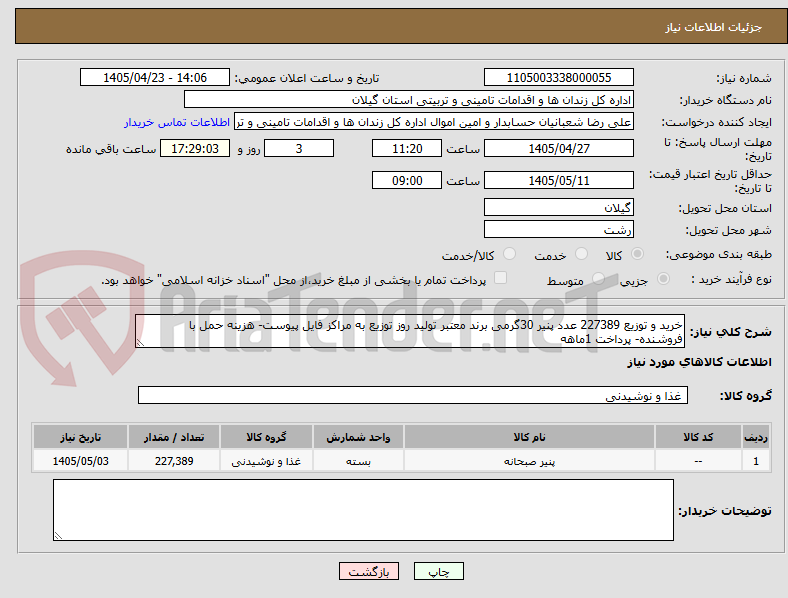Click the نام کالا column header
Image resolution: width=788 pixels, height=598 pixels.
pos(529,437)
